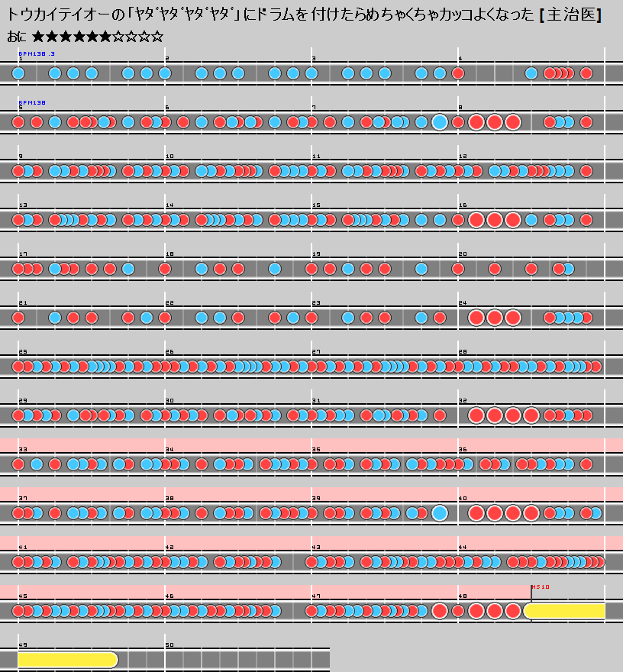Click the first red note of measure 21
Image resolution: width=623 pixels, height=672 pixels.
tap(18, 318)
